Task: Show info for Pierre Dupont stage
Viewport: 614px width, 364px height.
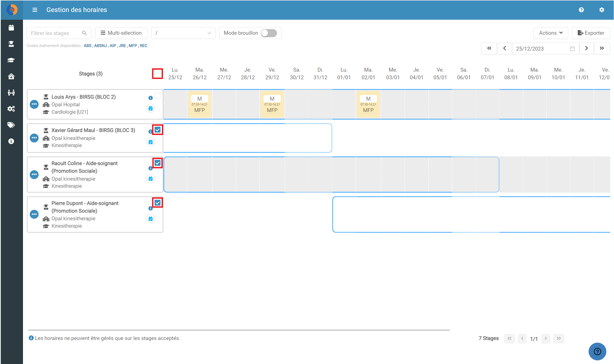Action: click(x=150, y=209)
